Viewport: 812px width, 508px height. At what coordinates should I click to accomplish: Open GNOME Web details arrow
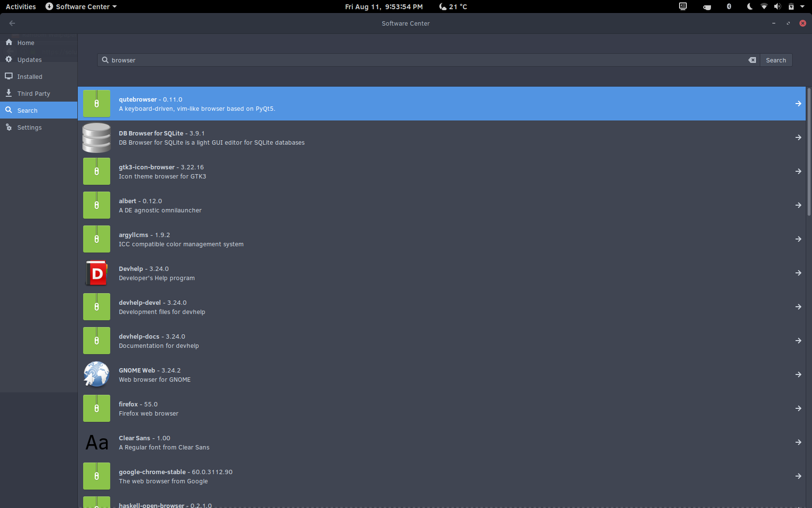pos(798,374)
